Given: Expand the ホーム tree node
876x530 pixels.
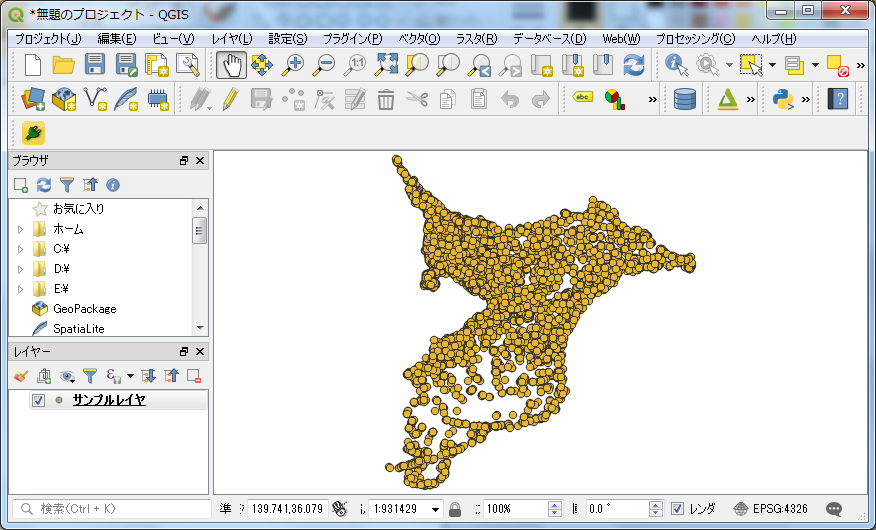Looking at the screenshot, I should point(20,229).
